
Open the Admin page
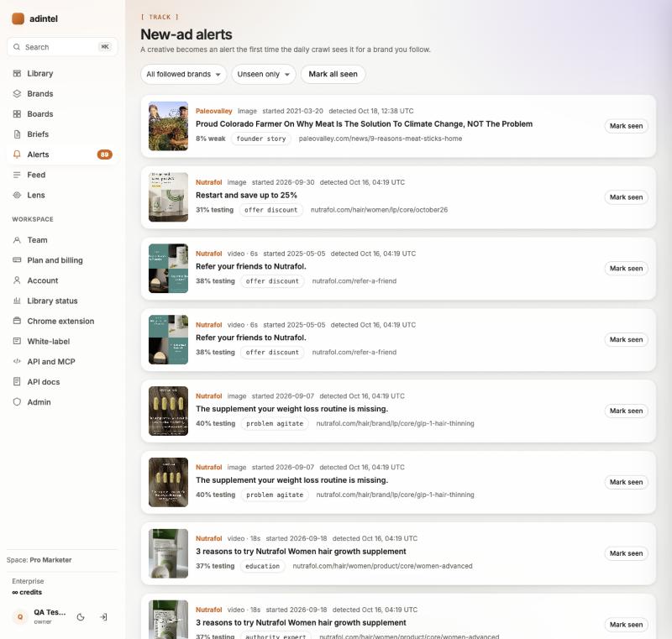click(x=62, y=401)
